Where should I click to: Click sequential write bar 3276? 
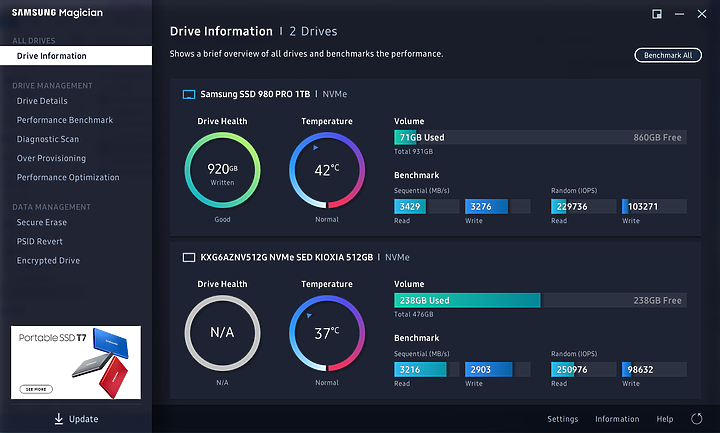(x=497, y=207)
